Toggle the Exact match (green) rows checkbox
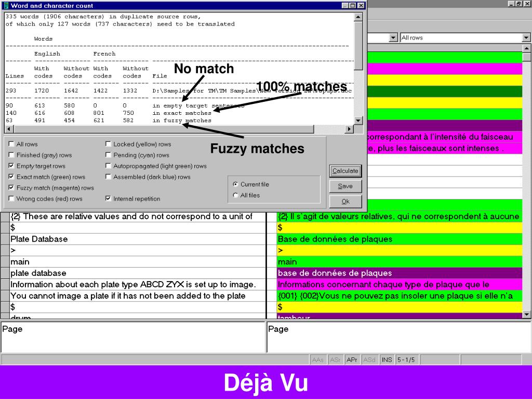Viewport: 532px width, 399px height. (x=11, y=177)
